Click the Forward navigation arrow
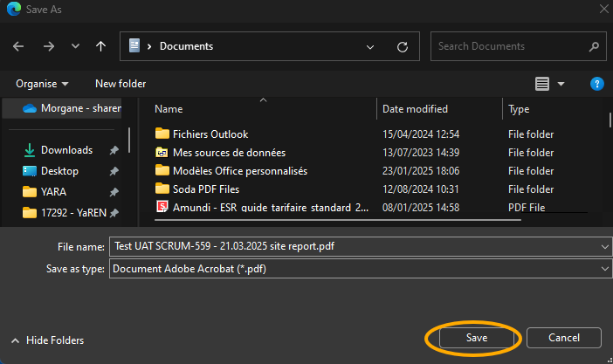Screen dimensions: 613x364 (x=49, y=46)
